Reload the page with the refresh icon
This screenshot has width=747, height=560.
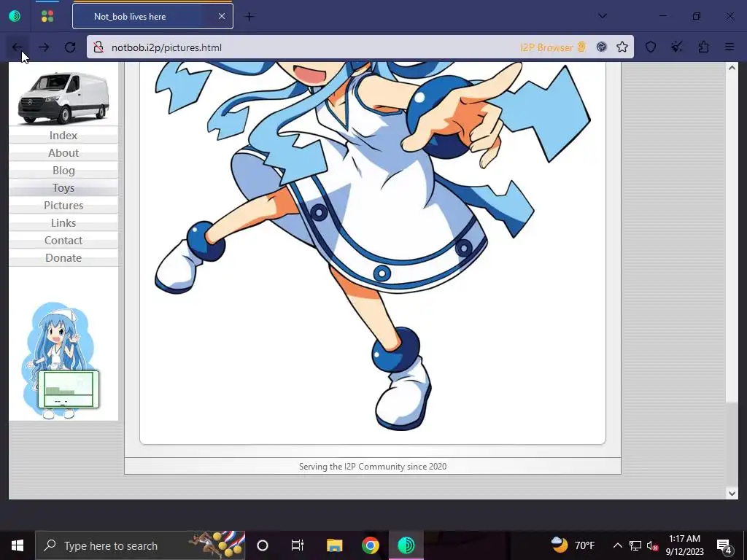(70, 47)
